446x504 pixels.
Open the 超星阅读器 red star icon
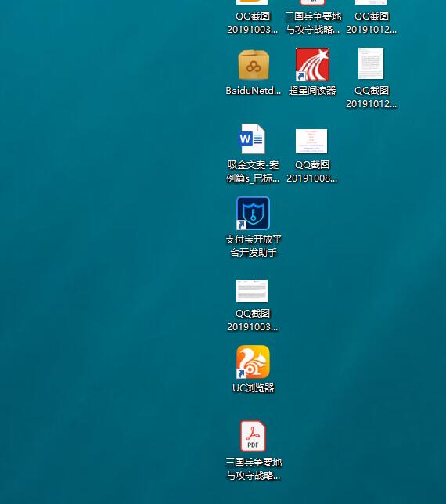pos(312,64)
